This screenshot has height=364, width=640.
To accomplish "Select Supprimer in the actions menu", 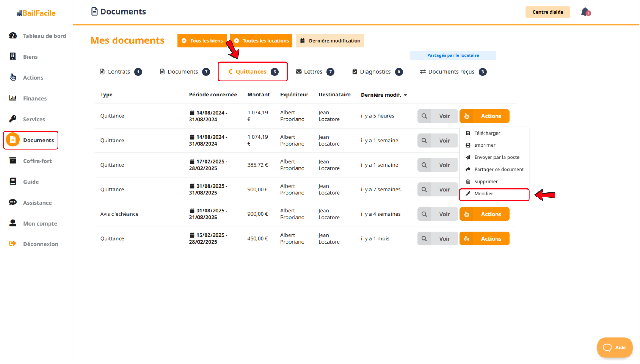I will [494, 181].
